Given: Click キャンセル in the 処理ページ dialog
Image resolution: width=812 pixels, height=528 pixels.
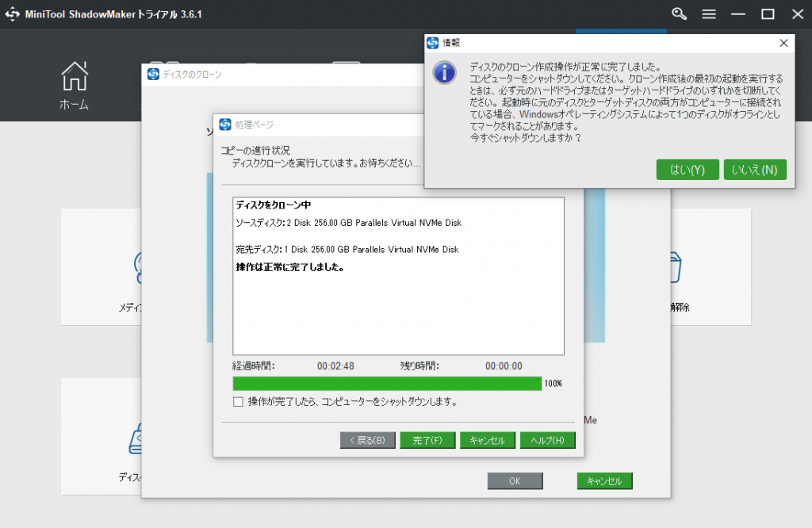Looking at the screenshot, I should [488, 441].
